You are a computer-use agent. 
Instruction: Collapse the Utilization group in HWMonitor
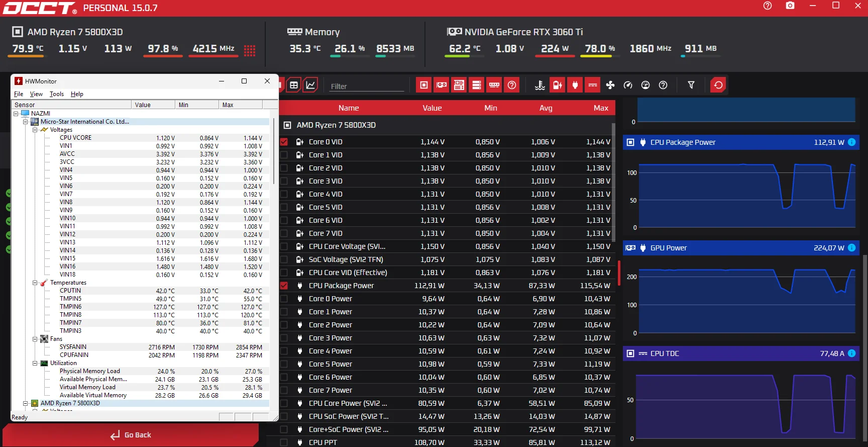(x=35, y=363)
